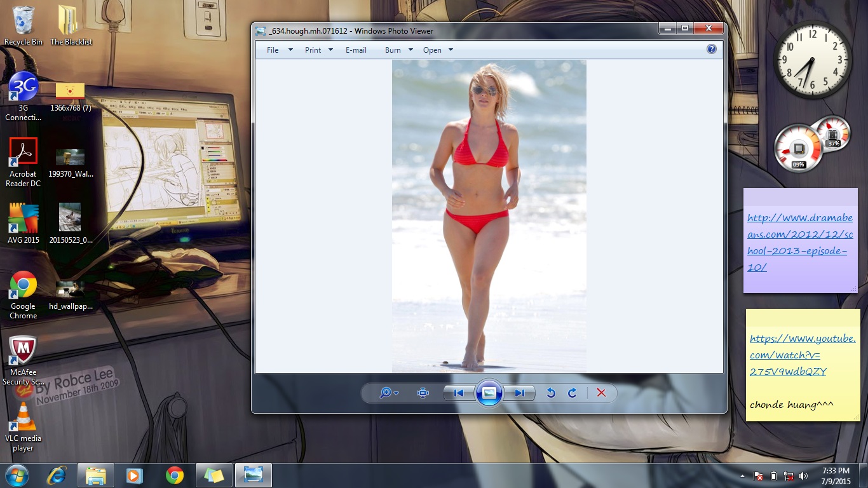Open the Photo Viewer help icon
Image resolution: width=868 pixels, height=488 pixels.
point(712,50)
